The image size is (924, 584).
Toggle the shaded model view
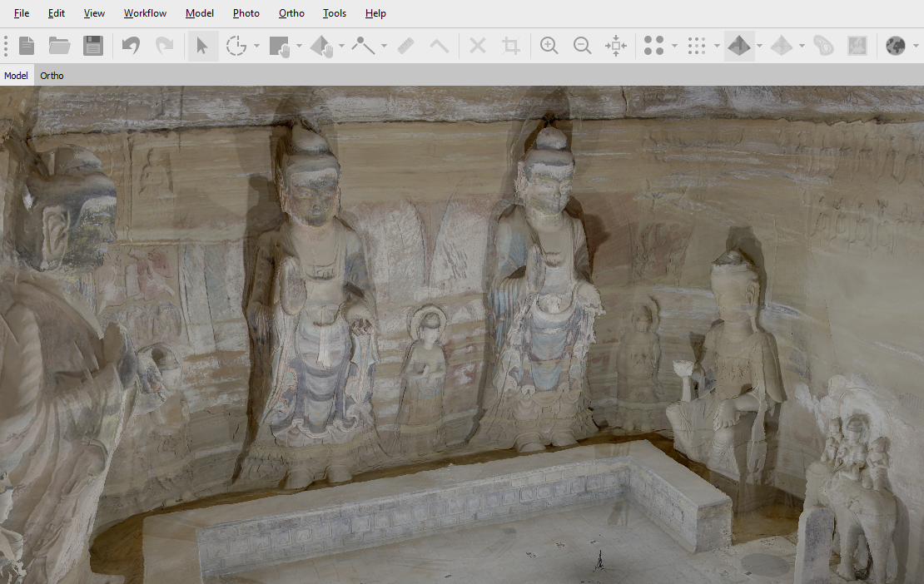pyautogui.click(x=739, y=45)
